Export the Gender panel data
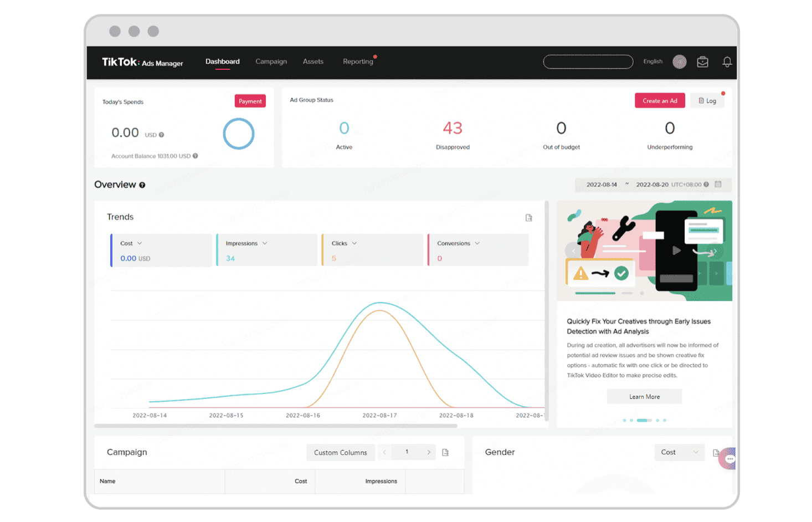This screenshot has width=812, height=522. coord(716,452)
